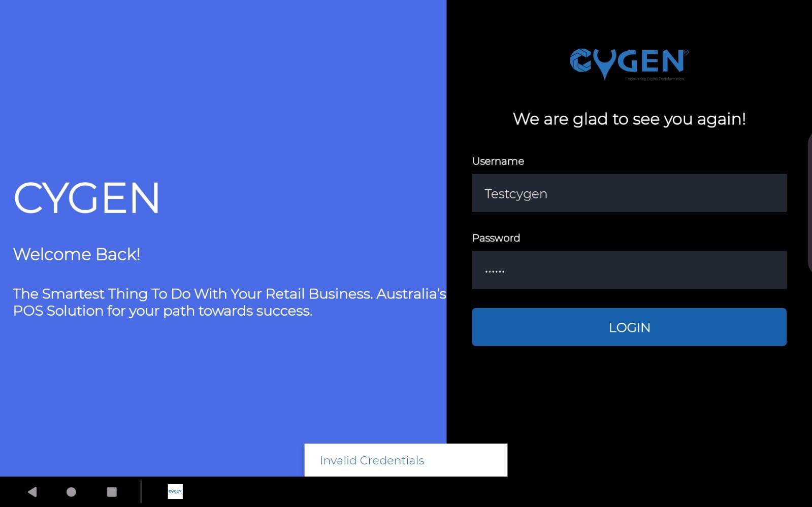Click the 'Welcome Back!' text
The height and width of the screenshot is (507, 812).
click(77, 254)
